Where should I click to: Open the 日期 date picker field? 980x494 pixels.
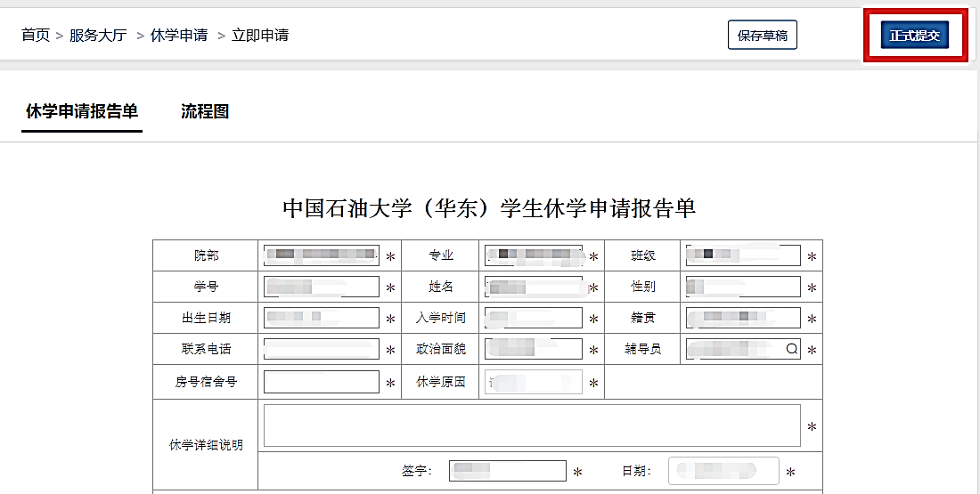(723, 471)
